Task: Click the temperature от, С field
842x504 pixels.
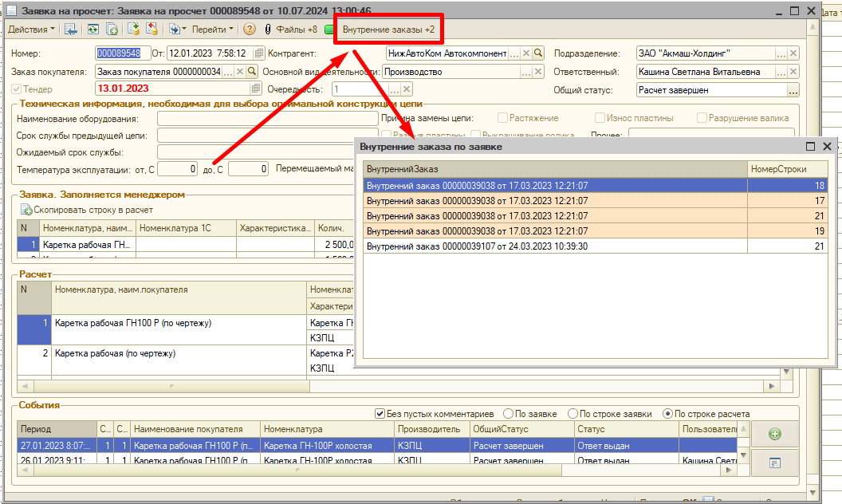Action: [177, 169]
